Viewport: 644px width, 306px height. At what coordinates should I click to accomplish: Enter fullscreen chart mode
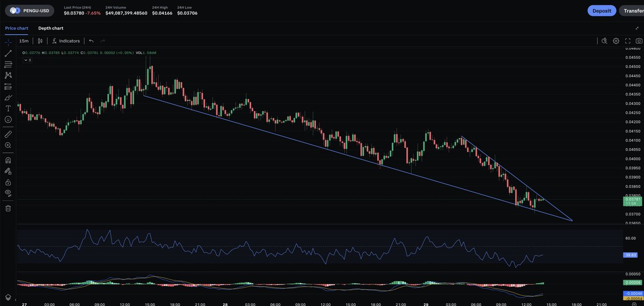click(x=627, y=41)
